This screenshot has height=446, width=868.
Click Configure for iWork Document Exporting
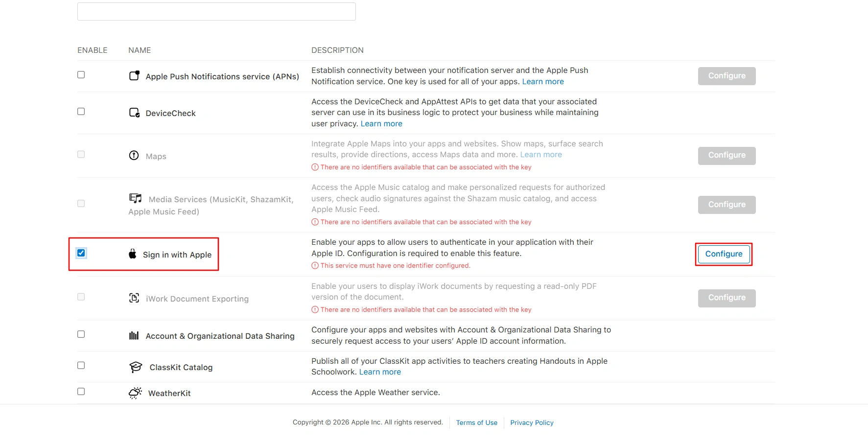point(727,298)
